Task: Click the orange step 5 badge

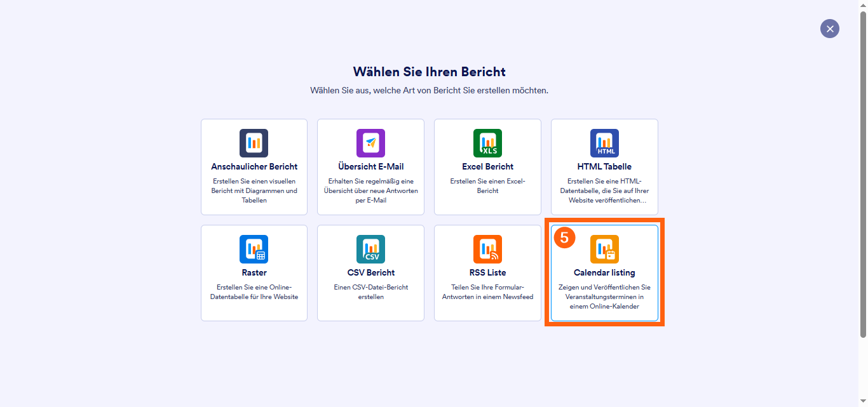Action: point(564,237)
